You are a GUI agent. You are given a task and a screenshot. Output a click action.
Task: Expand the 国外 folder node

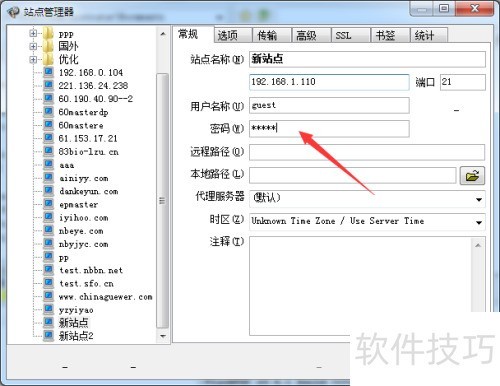(x=33, y=46)
